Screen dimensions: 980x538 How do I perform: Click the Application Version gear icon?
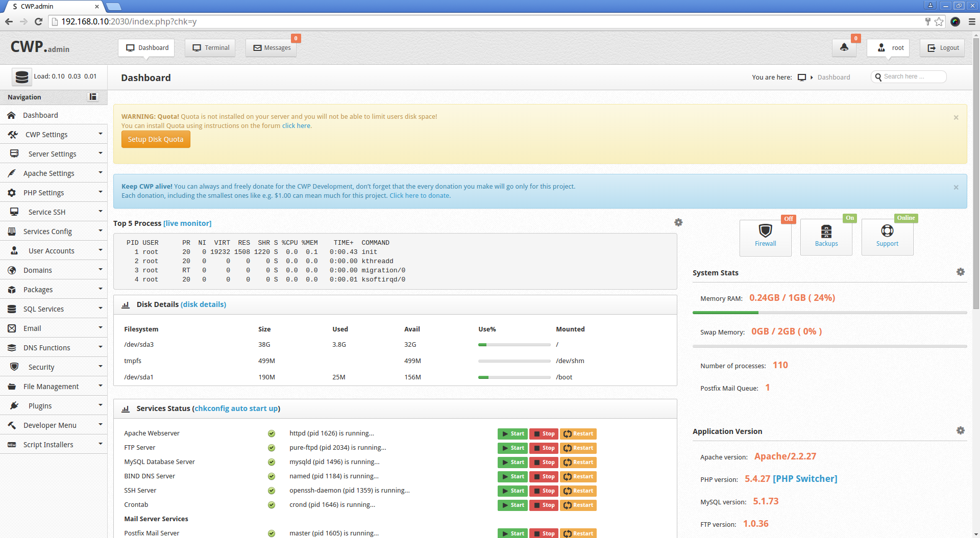click(x=960, y=431)
